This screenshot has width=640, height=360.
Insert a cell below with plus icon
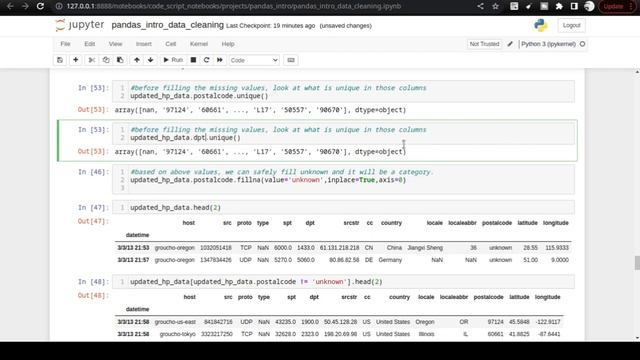[76, 60]
